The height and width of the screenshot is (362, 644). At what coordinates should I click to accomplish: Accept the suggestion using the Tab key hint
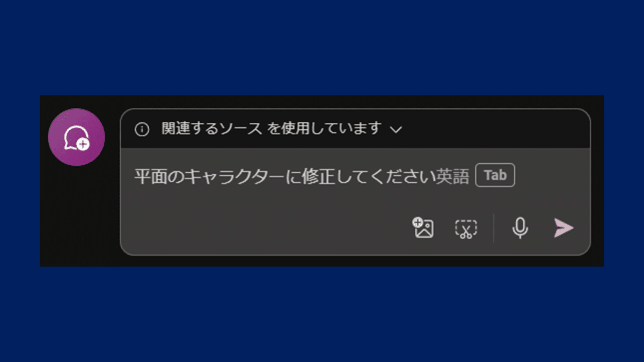pyautogui.click(x=495, y=175)
